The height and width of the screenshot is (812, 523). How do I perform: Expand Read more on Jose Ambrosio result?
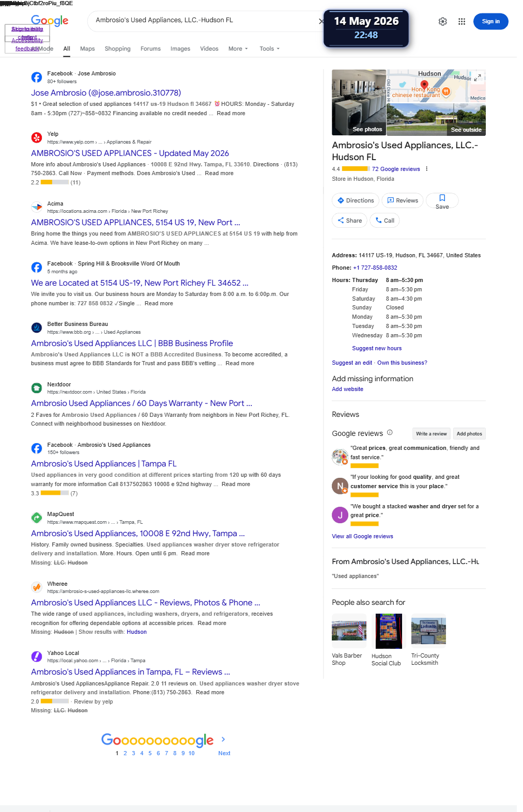231,113
